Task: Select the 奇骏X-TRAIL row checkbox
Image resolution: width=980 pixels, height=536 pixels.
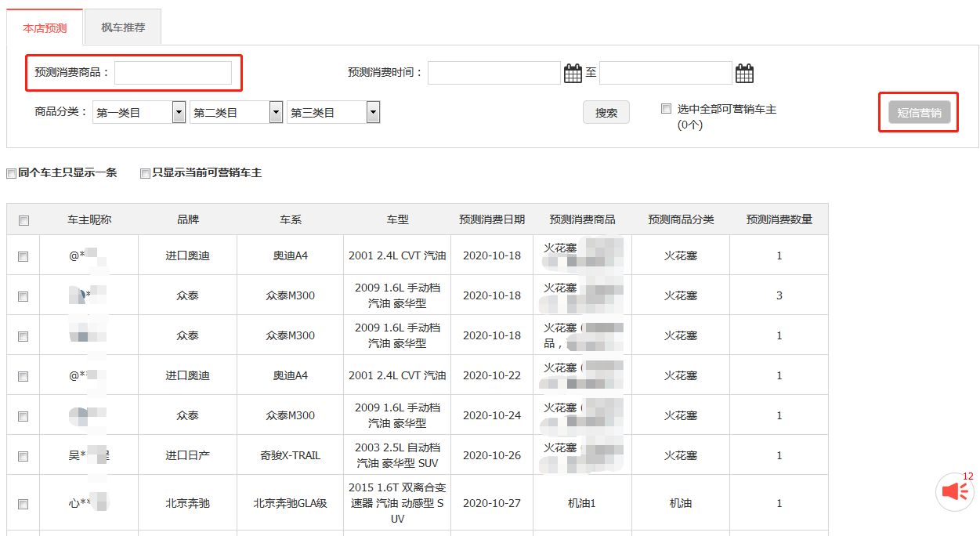Action: pyautogui.click(x=24, y=456)
